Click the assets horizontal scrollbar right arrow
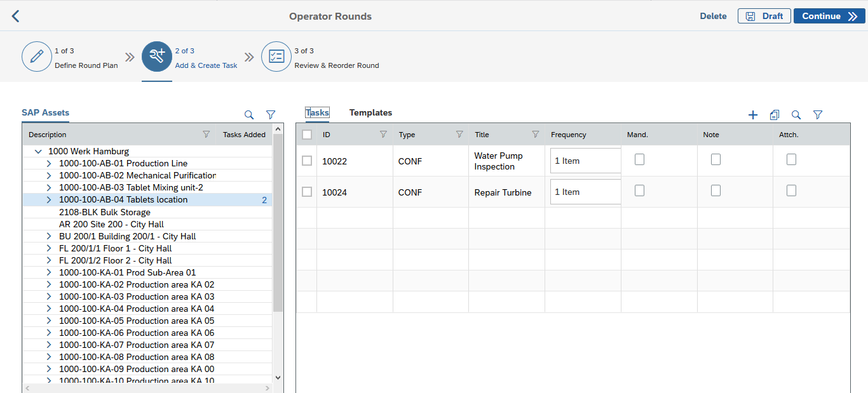 click(x=269, y=387)
